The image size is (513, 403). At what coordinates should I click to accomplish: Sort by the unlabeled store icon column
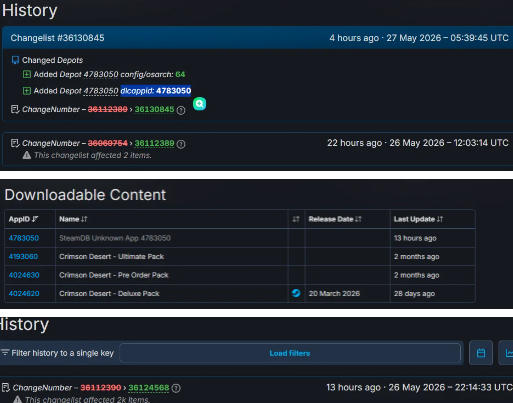(296, 219)
